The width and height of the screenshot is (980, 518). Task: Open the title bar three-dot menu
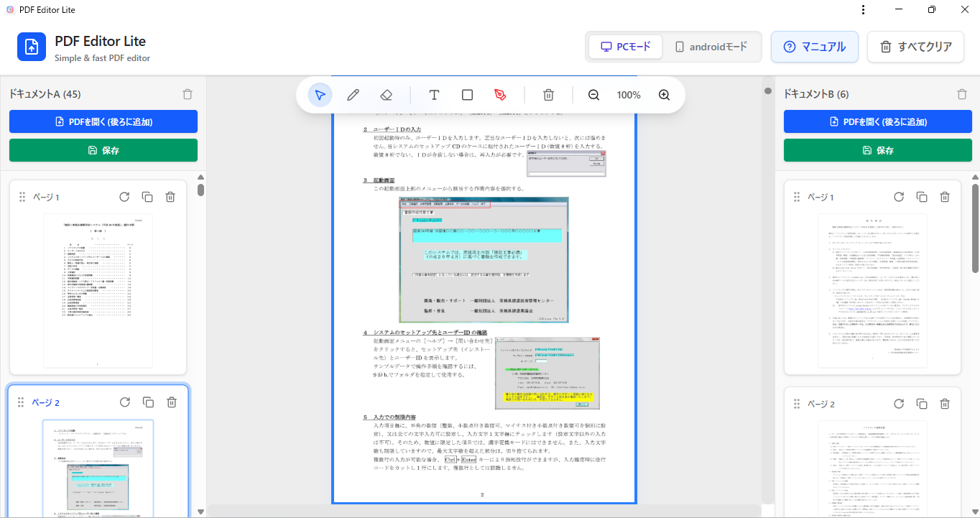click(862, 10)
